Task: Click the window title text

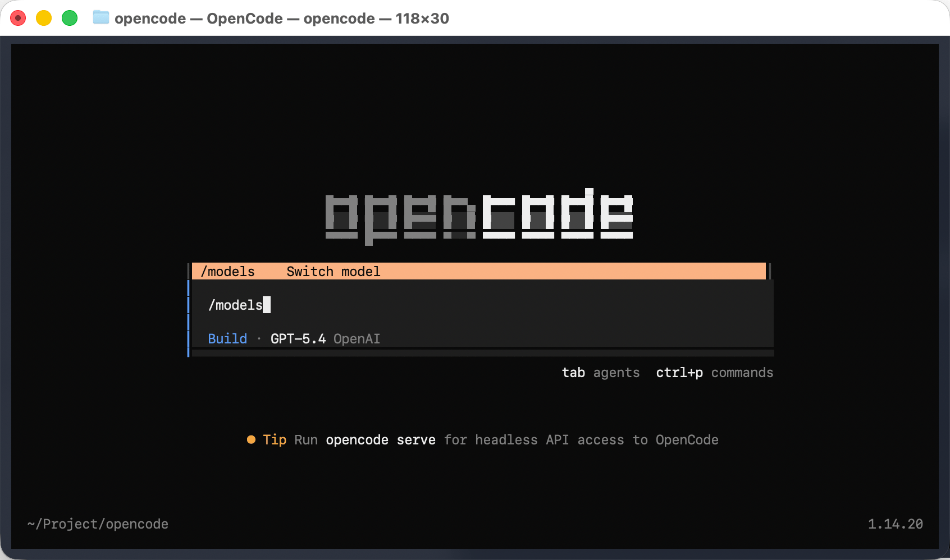Action: point(282,19)
